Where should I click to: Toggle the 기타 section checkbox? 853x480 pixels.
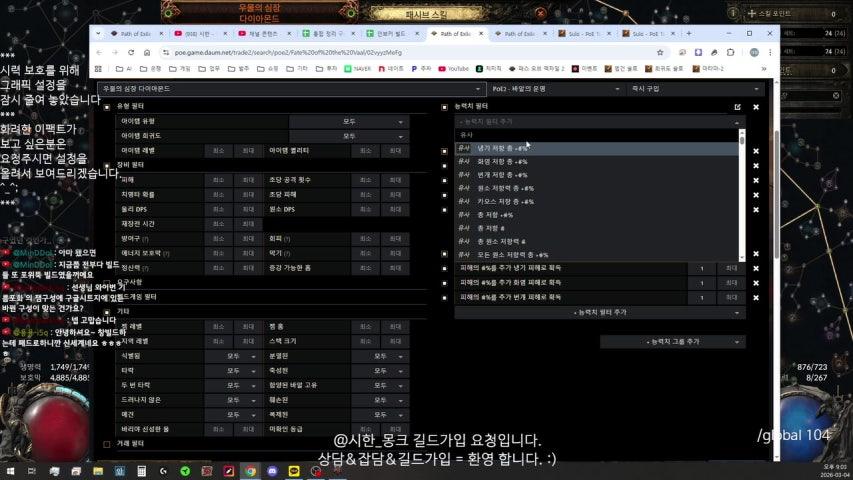(x=107, y=312)
